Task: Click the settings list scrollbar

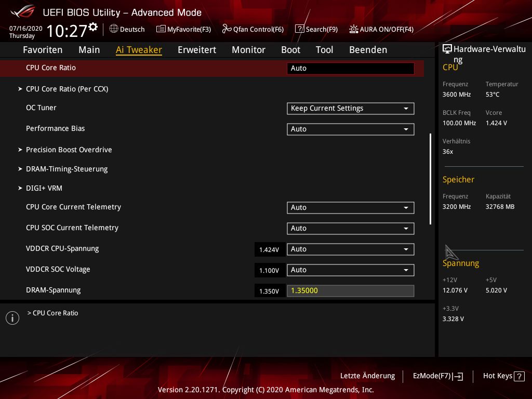Action: click(430, 179)
